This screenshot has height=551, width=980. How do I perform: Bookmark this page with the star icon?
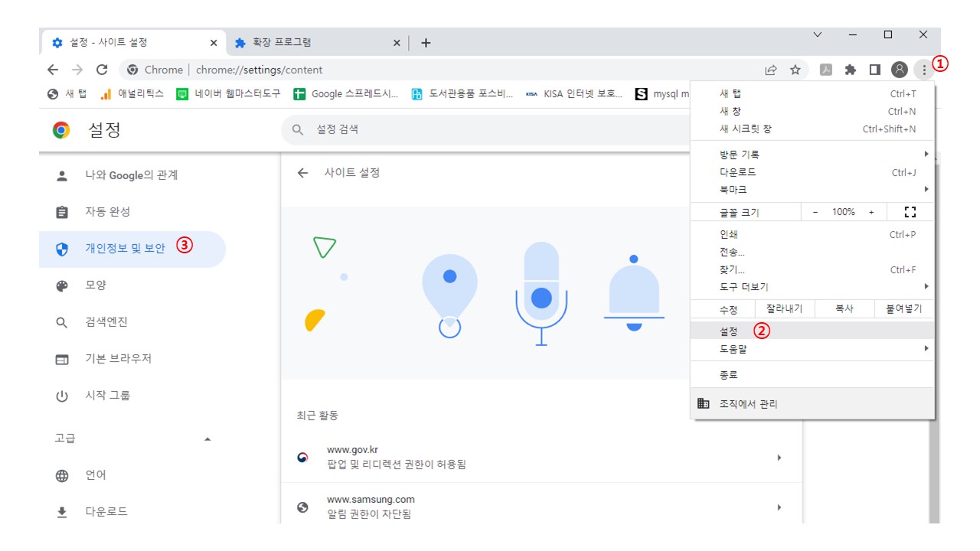tap(795, 70)
